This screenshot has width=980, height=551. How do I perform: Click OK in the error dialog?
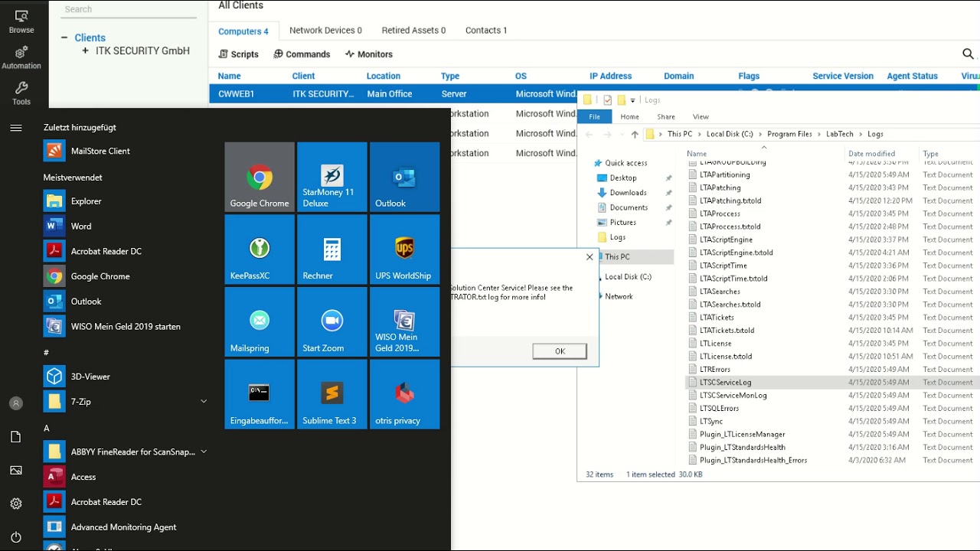coord(560,351)
